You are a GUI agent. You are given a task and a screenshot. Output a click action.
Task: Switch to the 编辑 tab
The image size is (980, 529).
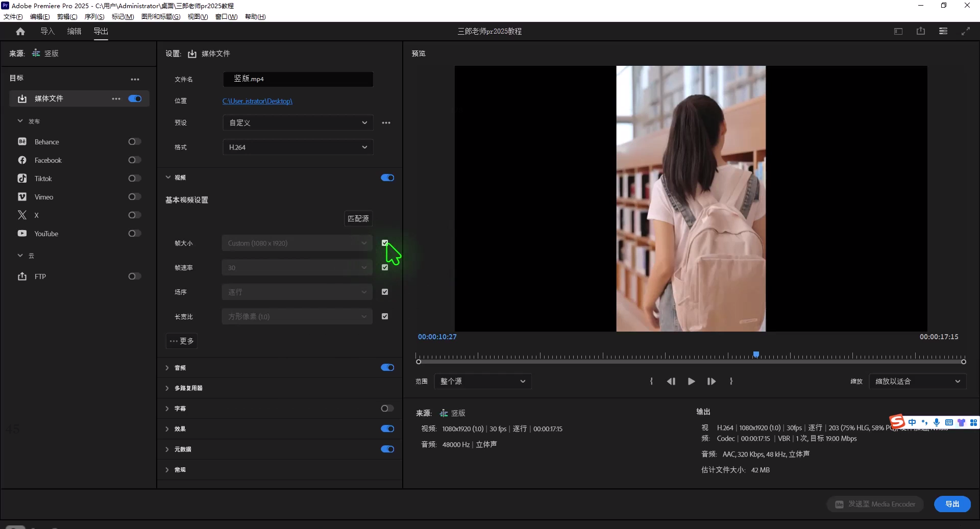point(75,32)
